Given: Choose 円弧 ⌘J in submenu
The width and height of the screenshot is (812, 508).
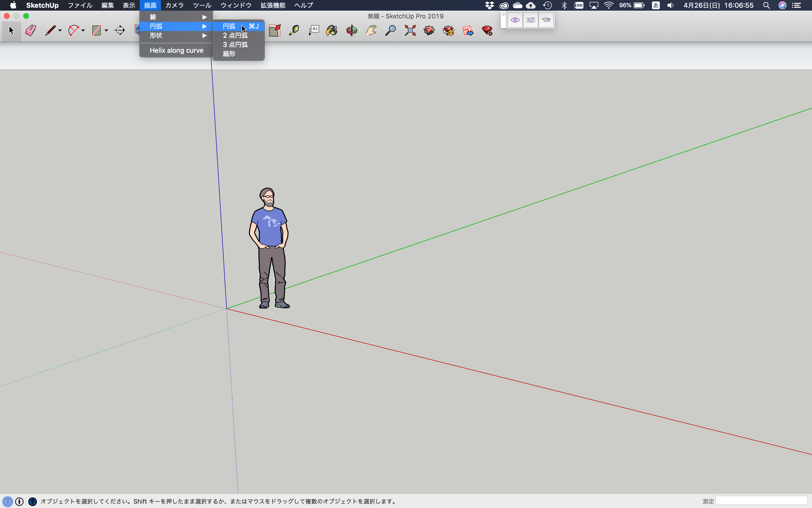Looking at the screenshot, I should pos(239,26).
